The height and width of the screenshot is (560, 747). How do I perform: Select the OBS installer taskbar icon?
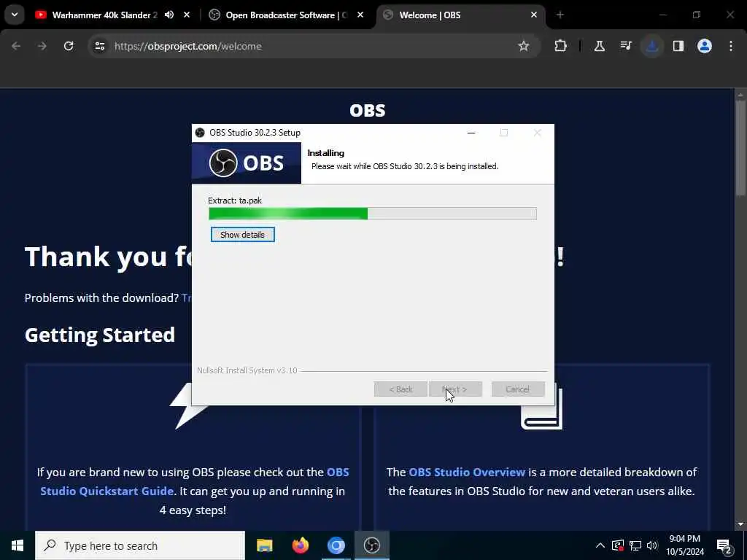tap(371, 545)
